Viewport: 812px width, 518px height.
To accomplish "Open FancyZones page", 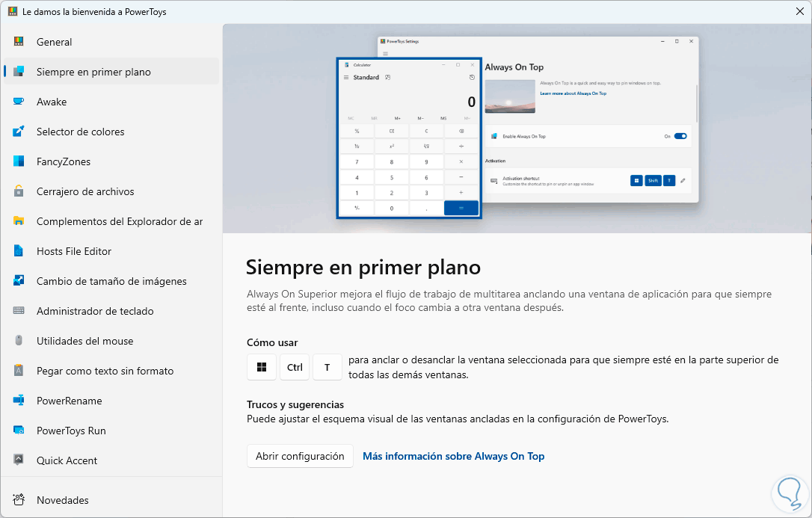I will click(111, 161).
